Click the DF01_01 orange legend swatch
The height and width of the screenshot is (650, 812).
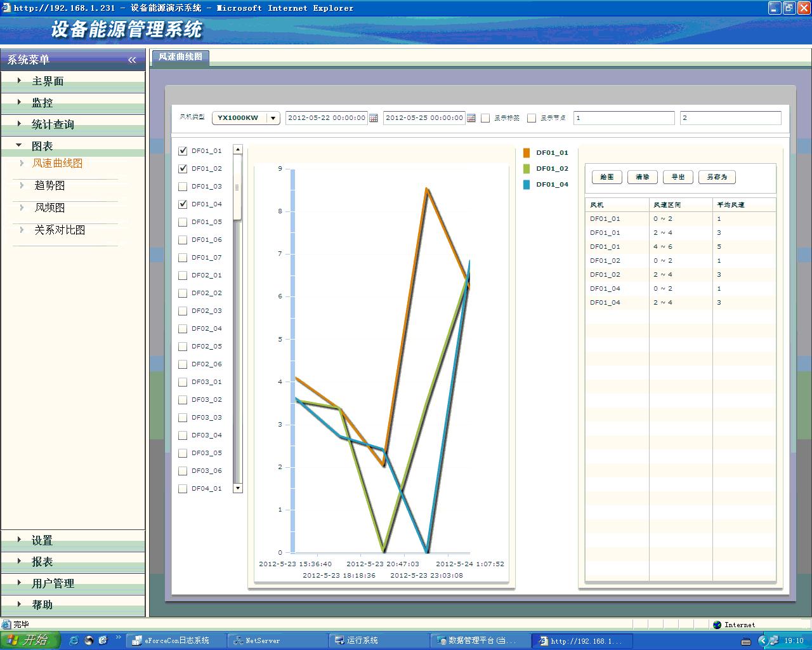point(527,153)
